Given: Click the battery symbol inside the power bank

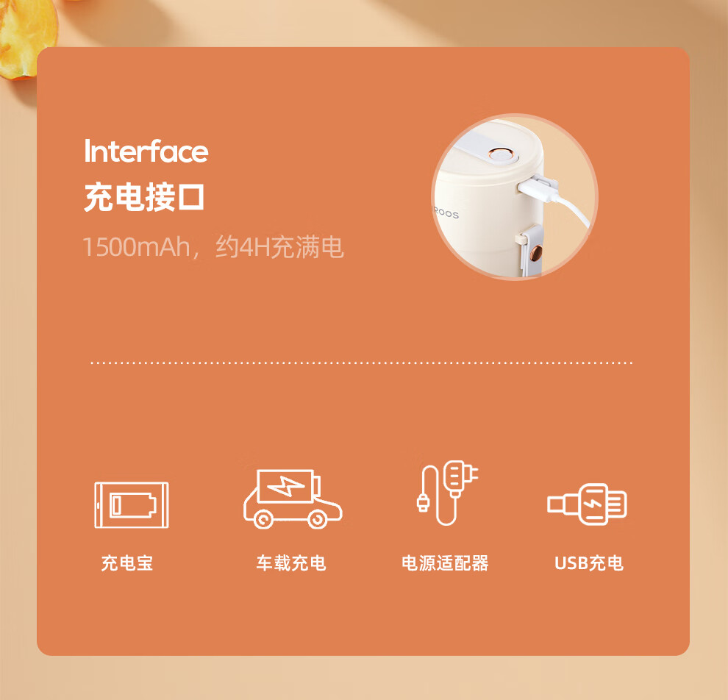Looking at the screenshot, I should point(133,505).
